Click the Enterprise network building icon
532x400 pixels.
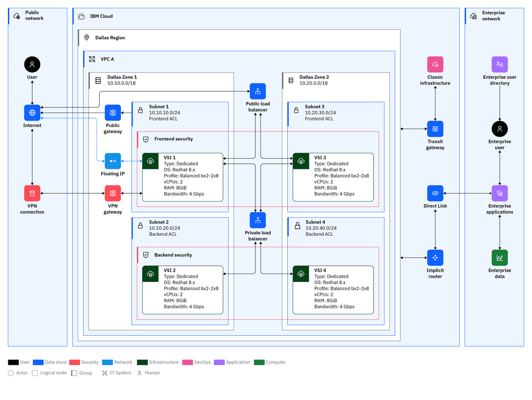(474, 16)
